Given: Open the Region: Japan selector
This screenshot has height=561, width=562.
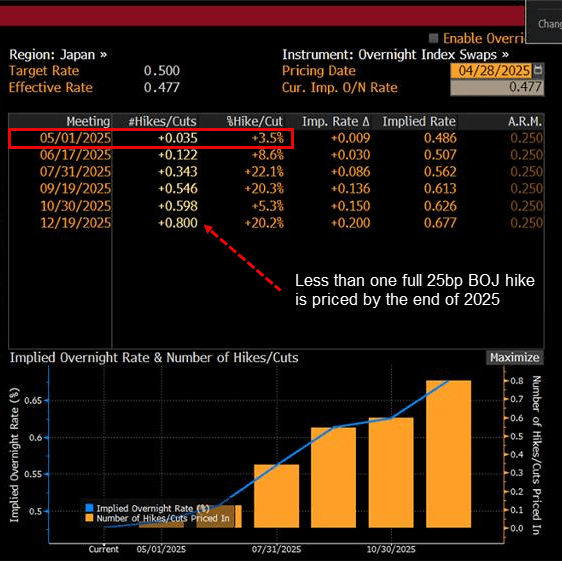Looking at the screenshot, I should click(58, 54).
